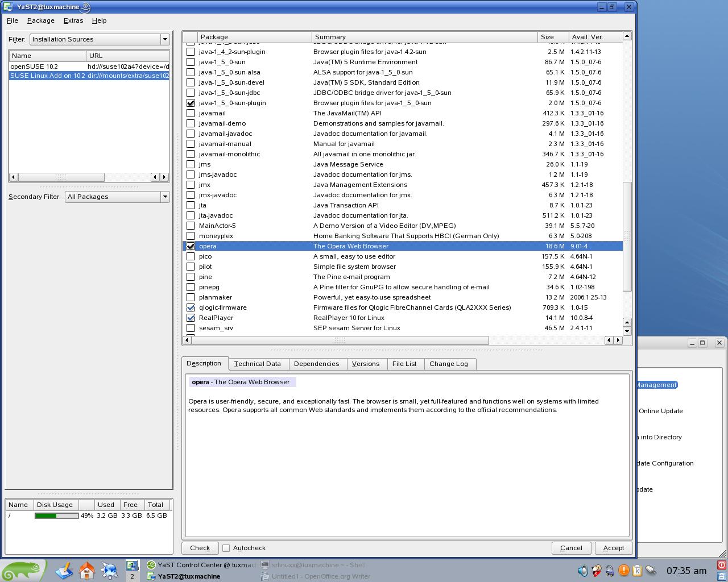Image resolution: width=728 pixels, height=582 pixels.
Task: Click the package list scroll-up arrow at top
Action: click(x=627, y=36)
